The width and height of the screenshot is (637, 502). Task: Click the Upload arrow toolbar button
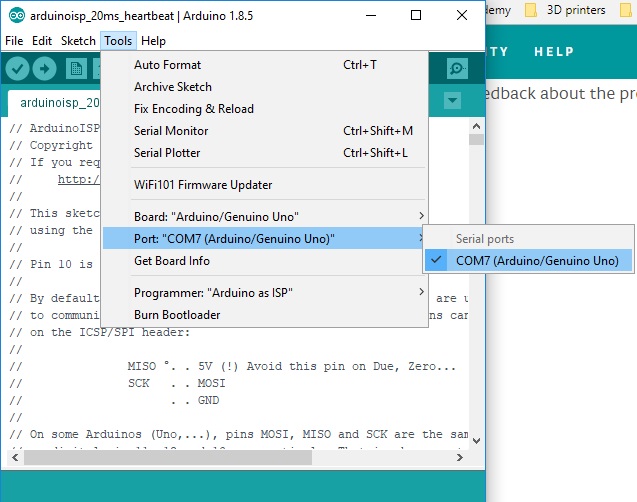pos(44,69)
